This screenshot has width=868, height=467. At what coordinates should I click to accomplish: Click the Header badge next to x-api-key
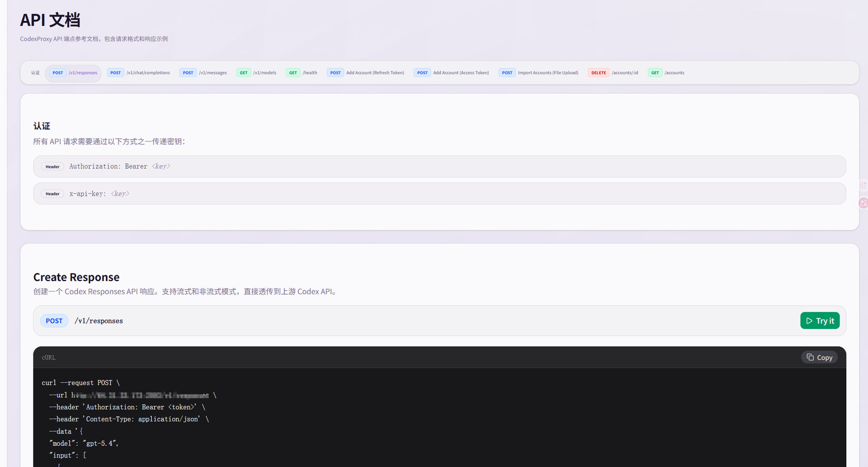(52, 194)
